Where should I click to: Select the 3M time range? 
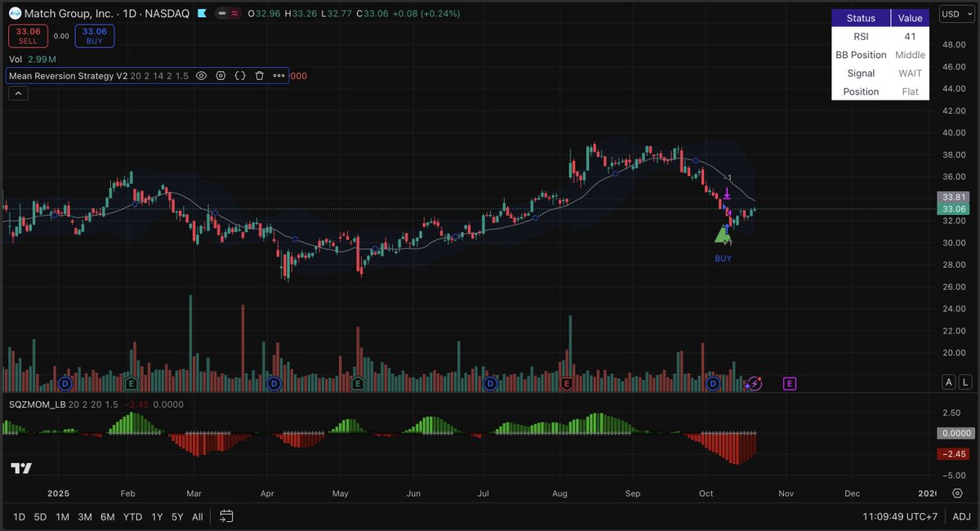(85, 516)
